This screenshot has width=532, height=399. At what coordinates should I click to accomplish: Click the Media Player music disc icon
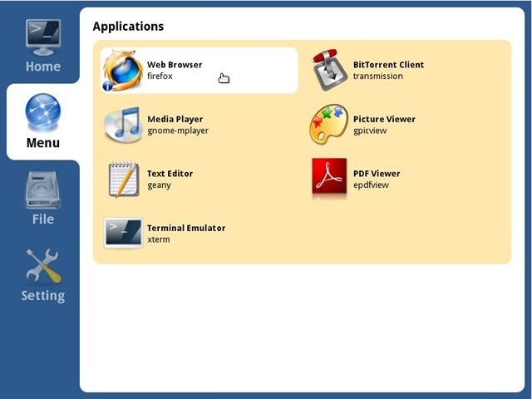tap(123, 125)
